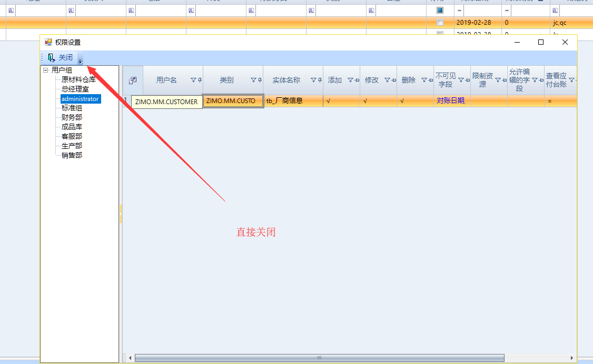The width and height of the screenshot is (593, 364).
Task: Collapse the 用户组 tree node
Action: point(46,70)
